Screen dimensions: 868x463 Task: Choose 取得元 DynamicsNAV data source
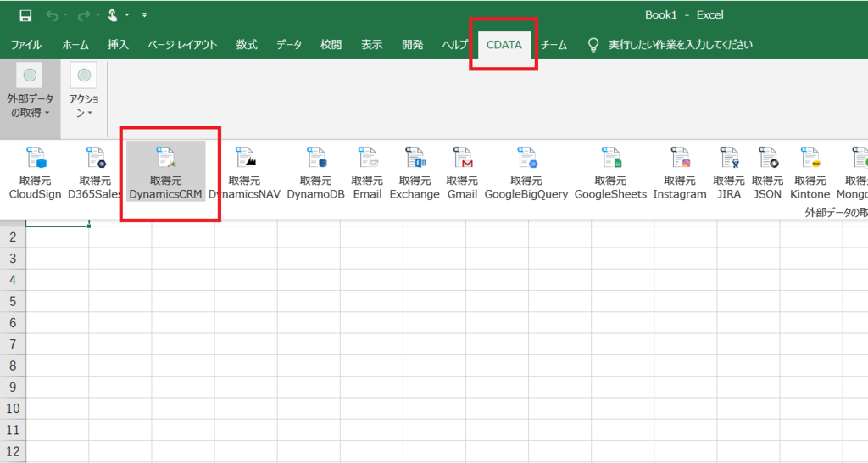pos(244,172)
